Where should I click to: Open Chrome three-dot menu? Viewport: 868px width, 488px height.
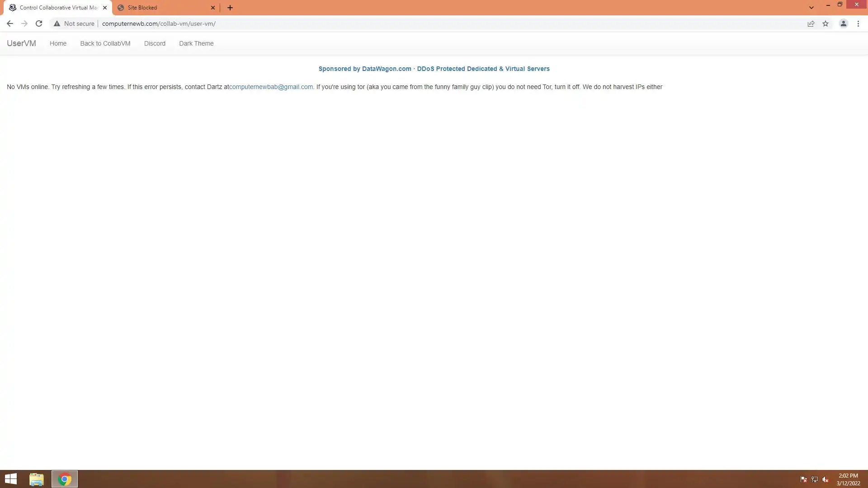tap(858, 23)
